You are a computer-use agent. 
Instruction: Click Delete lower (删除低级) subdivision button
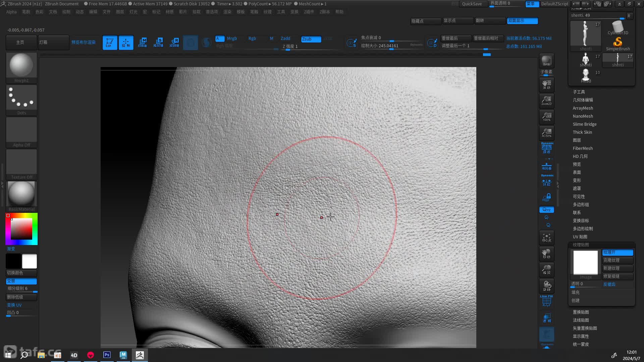pyautogui.click(x=21, y=297)
